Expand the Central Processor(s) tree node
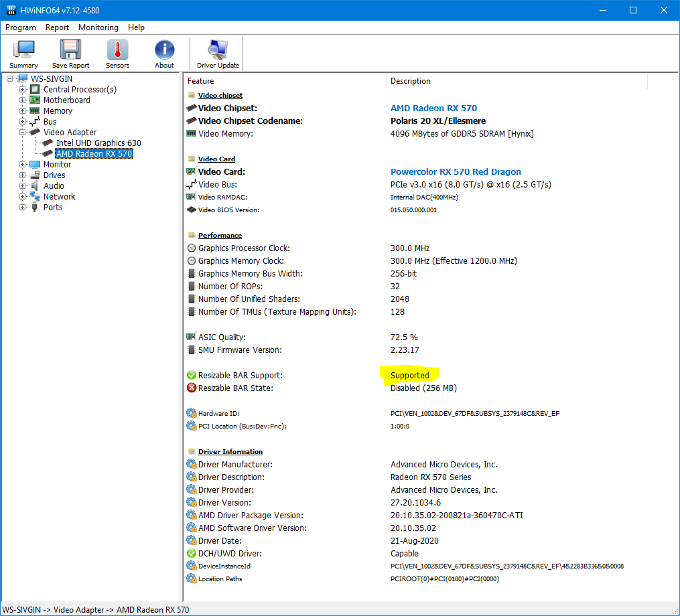The height and width of the screenshot is (616, 680). tap(23, 90)
